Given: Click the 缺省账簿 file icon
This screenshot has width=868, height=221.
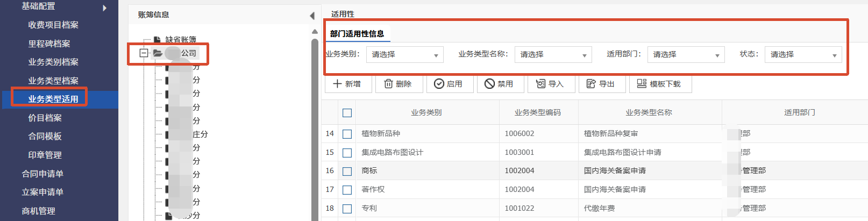Looking at the screenshot, I should [x=157, y=39].
